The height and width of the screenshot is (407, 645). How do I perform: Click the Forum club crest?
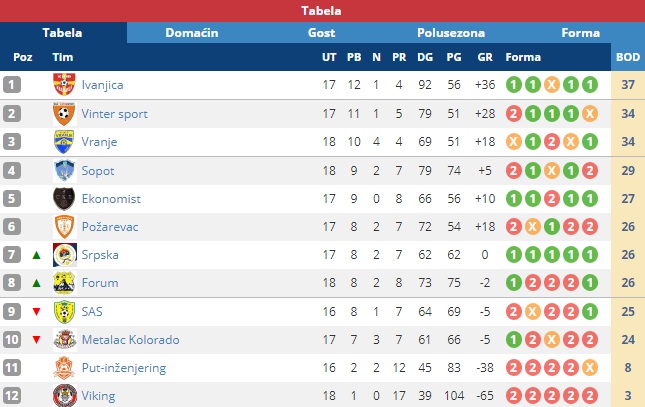click(x=64, y=283)
